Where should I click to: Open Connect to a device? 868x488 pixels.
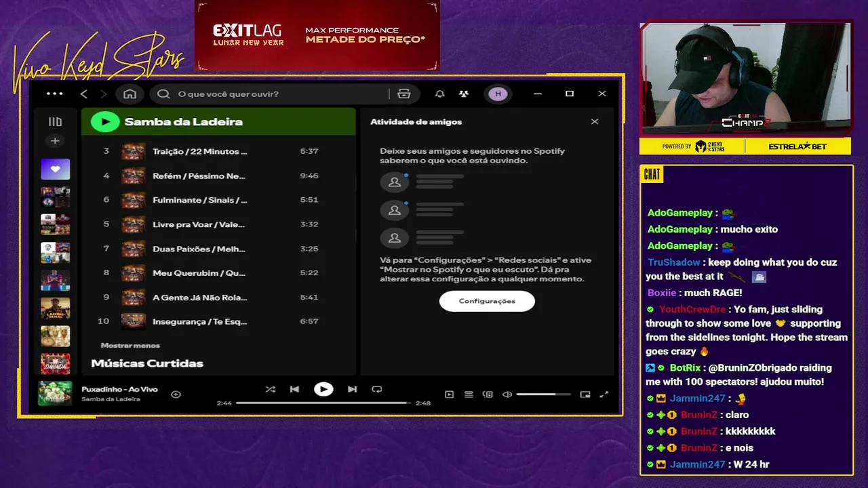488,394
